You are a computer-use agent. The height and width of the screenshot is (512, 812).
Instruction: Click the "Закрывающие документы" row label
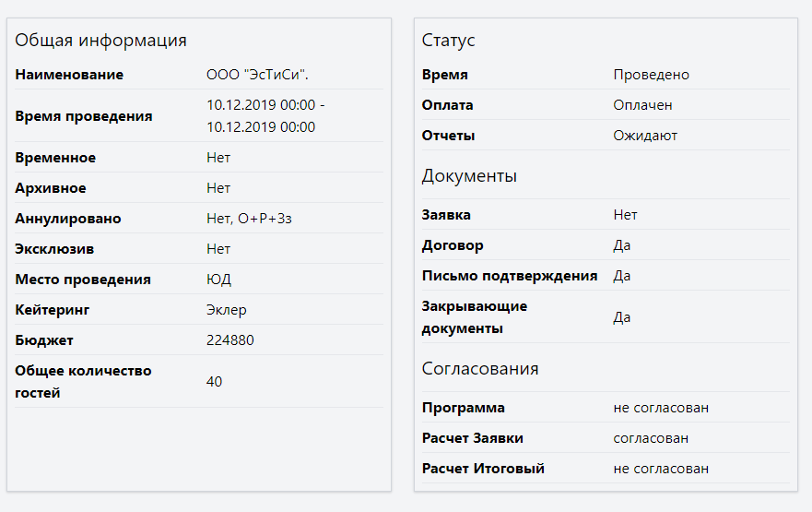[475, 317]
